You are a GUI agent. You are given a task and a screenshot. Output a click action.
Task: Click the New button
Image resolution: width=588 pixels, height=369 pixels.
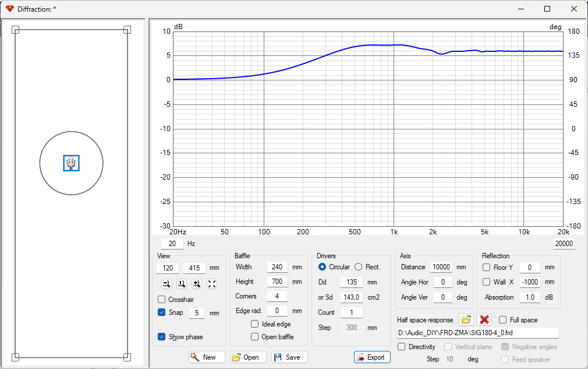click(x=207, y=357)
